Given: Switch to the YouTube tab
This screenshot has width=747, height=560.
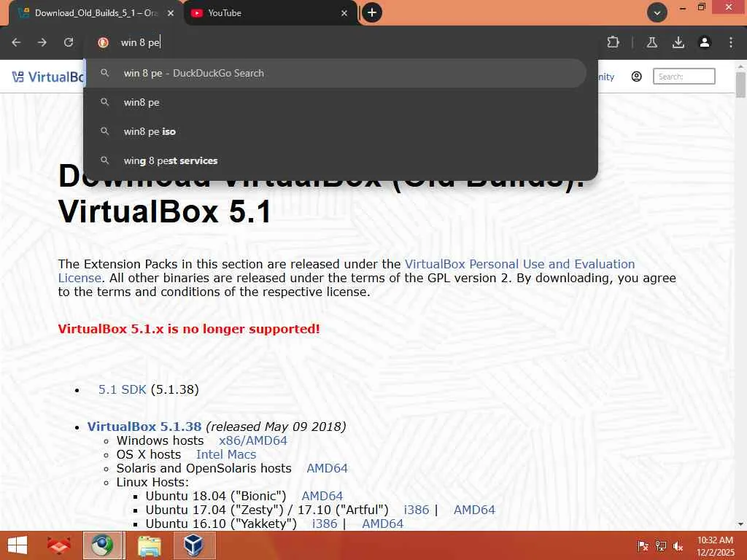Looking at the screenshot, I should [x=269, y=13].
